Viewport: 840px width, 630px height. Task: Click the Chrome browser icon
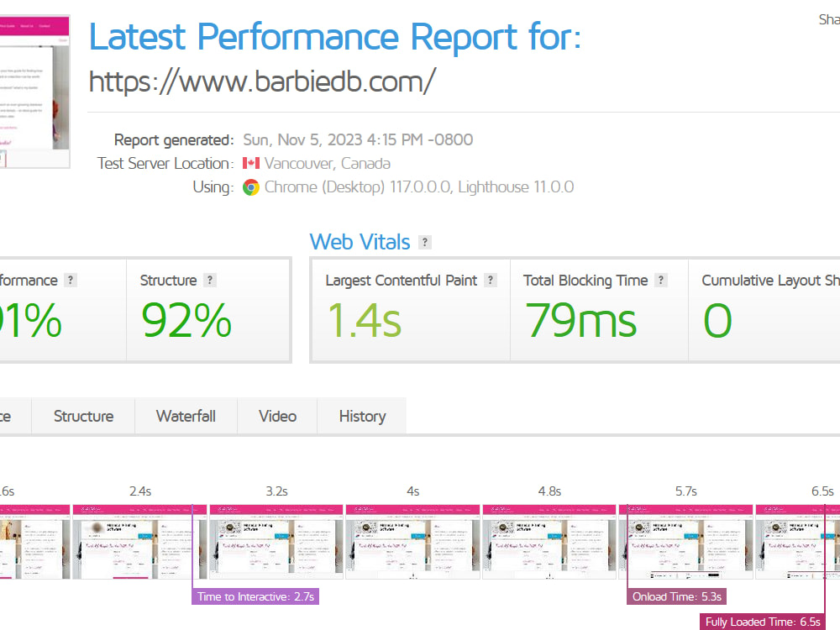[x=250, y=187]
